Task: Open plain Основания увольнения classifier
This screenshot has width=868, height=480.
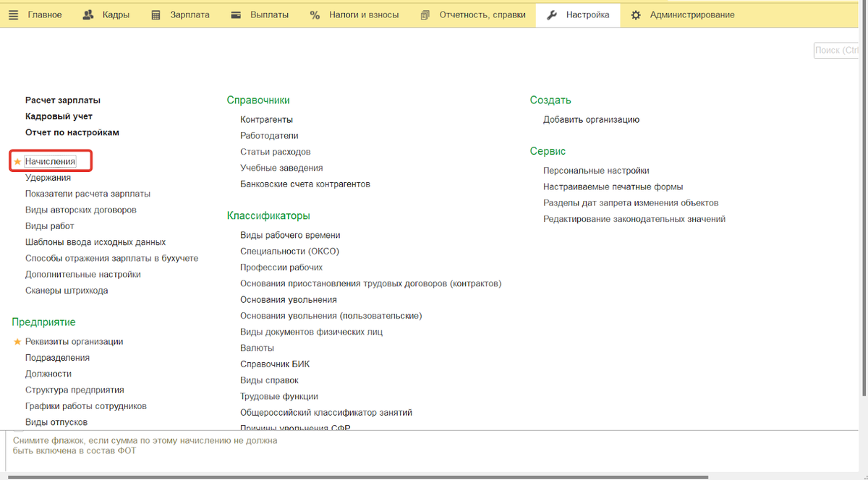Action: click(289, 300)
